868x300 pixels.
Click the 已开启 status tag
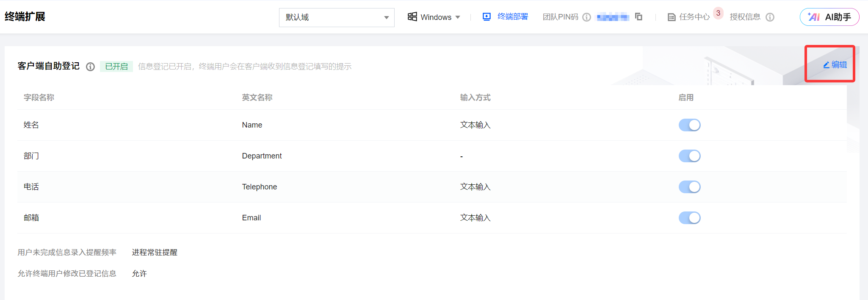[116, 67]
